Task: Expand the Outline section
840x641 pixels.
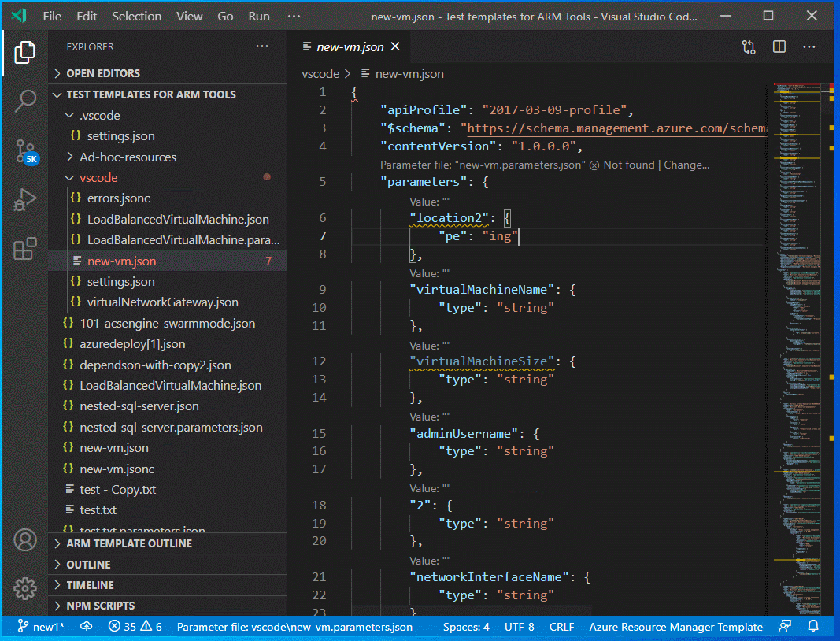Action: 167,565
